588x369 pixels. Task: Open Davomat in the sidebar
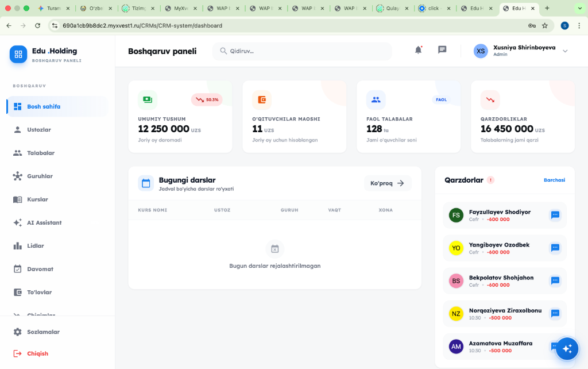coord(57,269)
